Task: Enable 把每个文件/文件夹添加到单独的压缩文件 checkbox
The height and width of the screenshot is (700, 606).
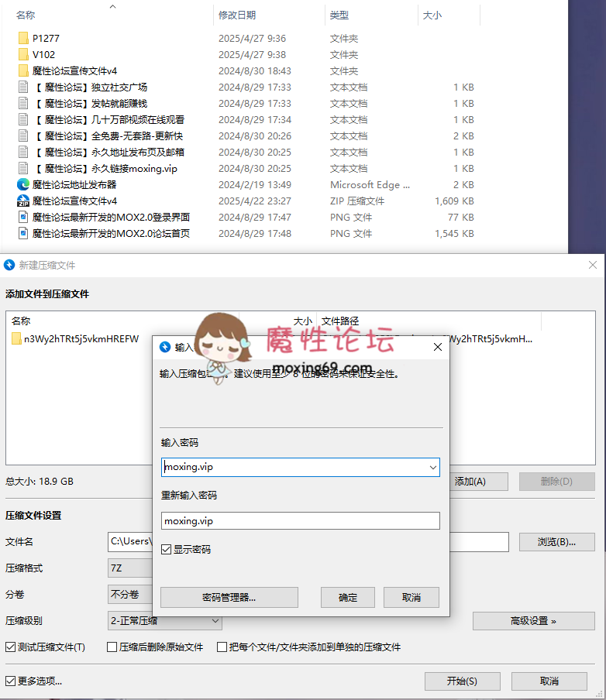Action: point(222,647)
